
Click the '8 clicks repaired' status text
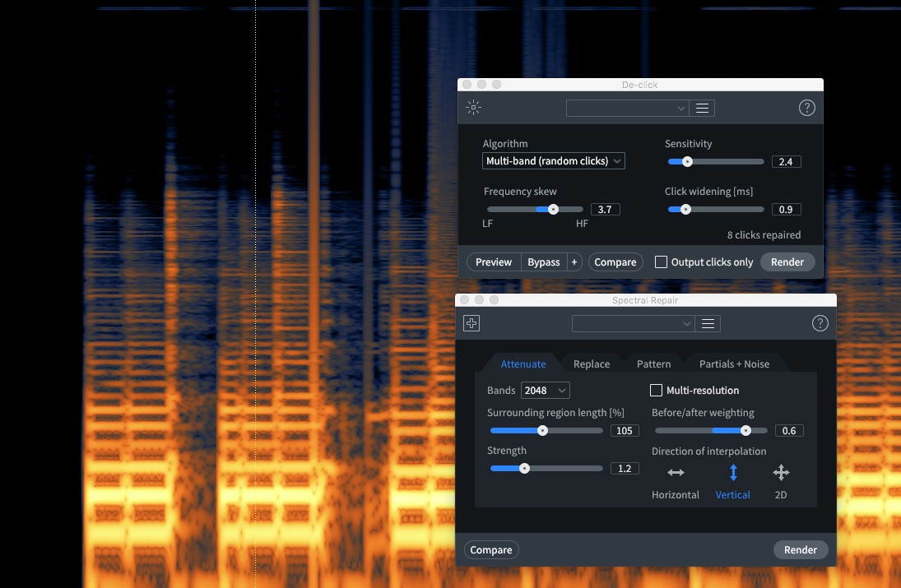[x=764, y=235]
